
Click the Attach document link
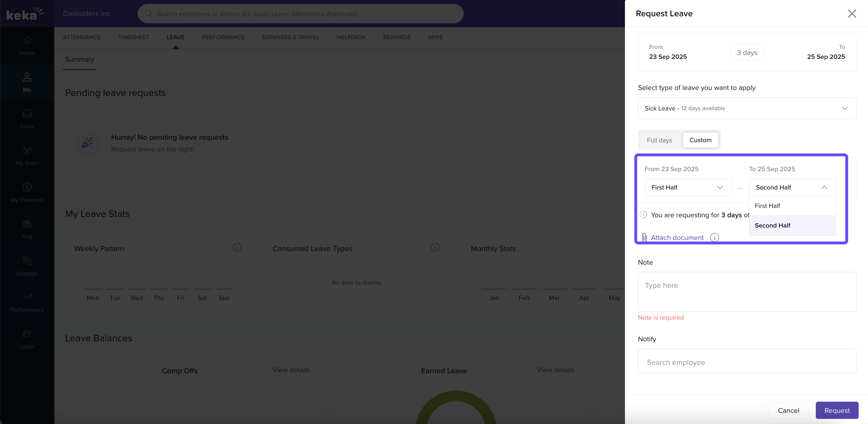[x=677, y=238]
